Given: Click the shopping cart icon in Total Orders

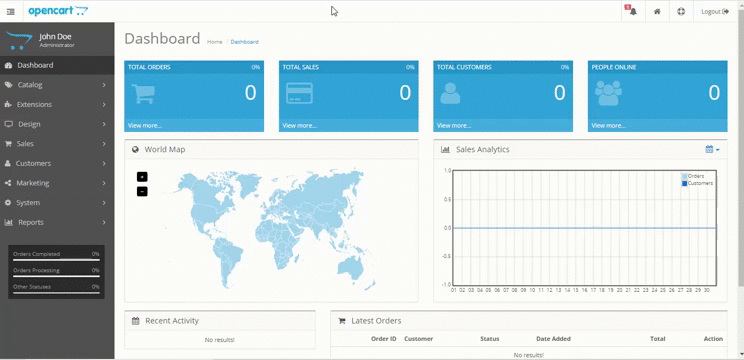Looking at the screenshot, I should tap(143, 93).
